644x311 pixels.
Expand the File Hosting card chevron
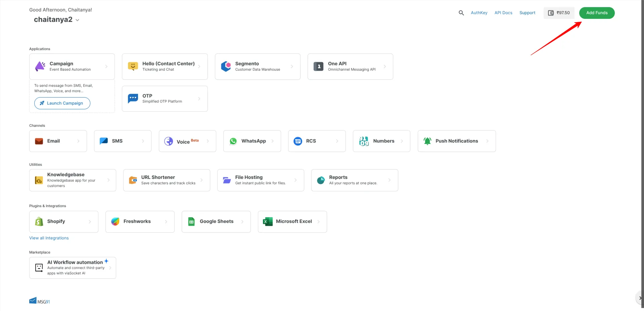295,180
